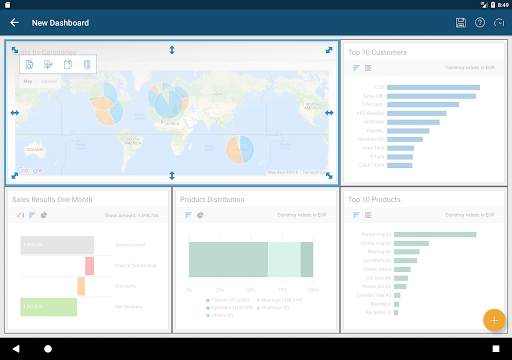Select pie chart view in Product Distribution
512x360 pixels.
(200, 215)
